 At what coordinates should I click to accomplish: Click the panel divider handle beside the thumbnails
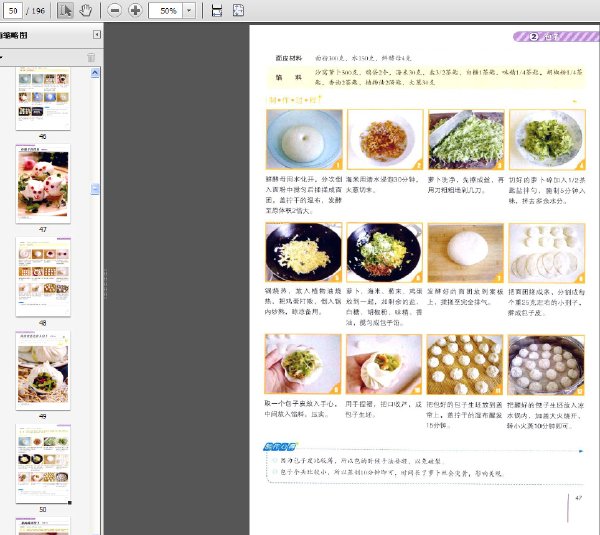(x=105, y=283)
